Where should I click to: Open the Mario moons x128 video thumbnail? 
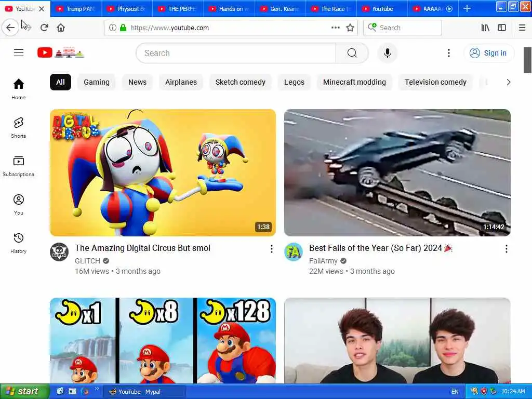click(163, 341)
